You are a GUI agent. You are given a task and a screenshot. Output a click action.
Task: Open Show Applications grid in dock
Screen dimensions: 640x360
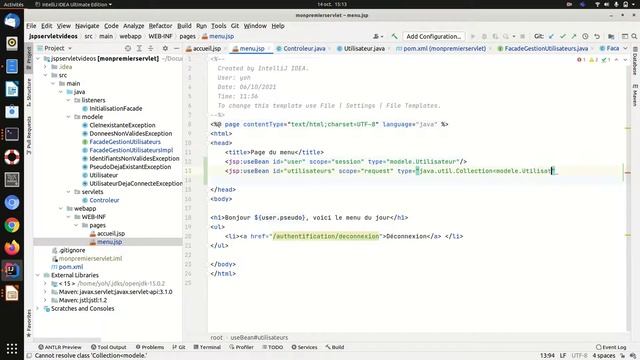tap(12, 349)
